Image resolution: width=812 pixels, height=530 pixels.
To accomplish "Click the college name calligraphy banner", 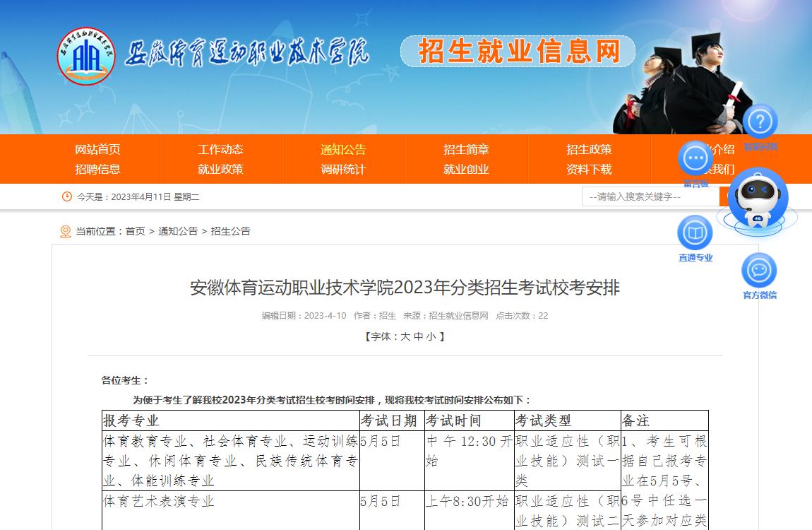I will click(x=246, y=54).
